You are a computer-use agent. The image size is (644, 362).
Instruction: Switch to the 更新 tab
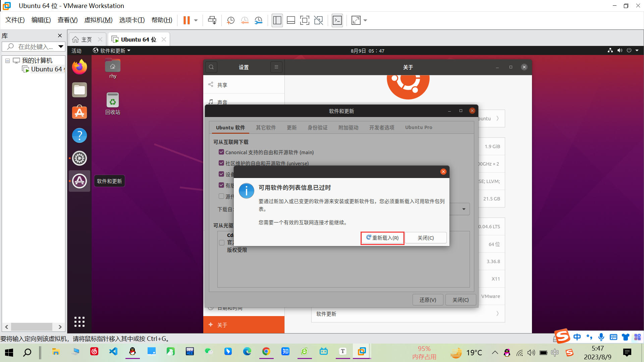pyautogui.click(x=292, y=127)
